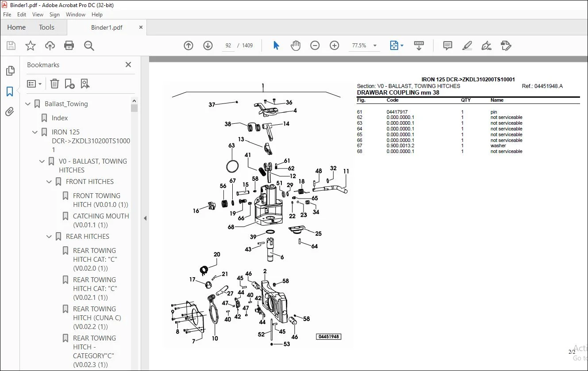Open the Sign menu

(54, 15)
